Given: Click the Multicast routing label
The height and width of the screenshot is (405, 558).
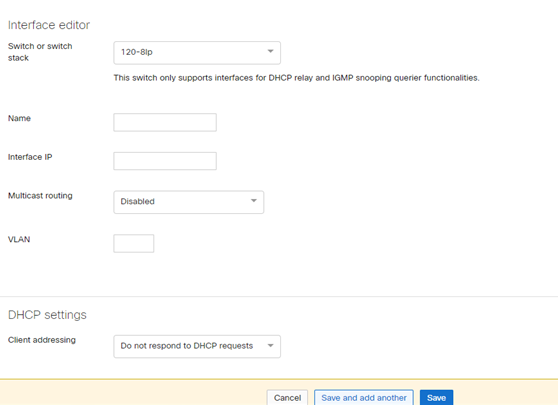Looking at the screenshot, I should tap(40, 196).
